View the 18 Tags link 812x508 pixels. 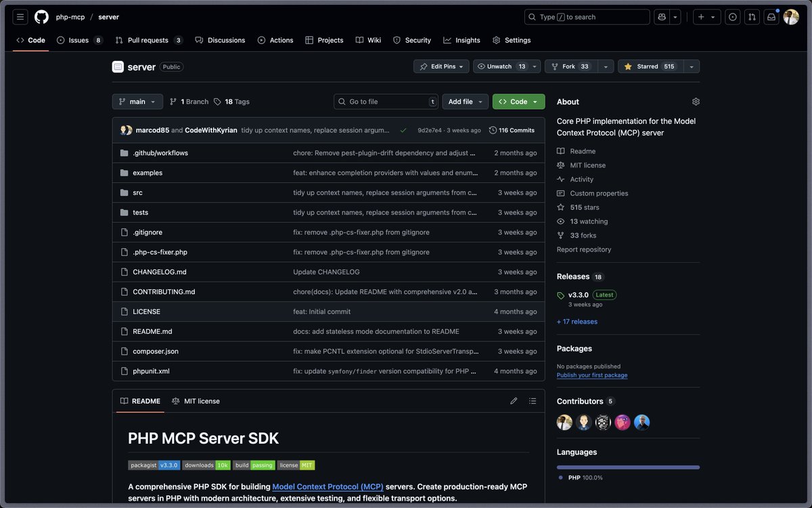231,102
